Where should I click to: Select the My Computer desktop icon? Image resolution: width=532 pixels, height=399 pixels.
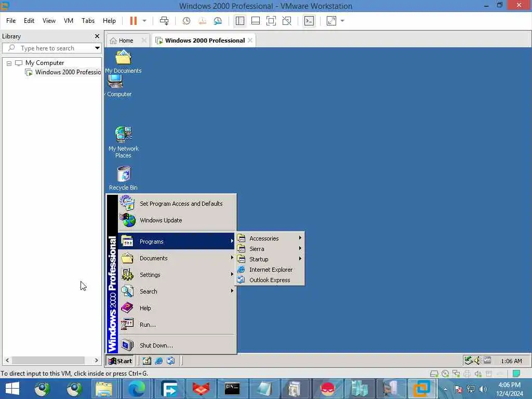(x=117, y=86)
